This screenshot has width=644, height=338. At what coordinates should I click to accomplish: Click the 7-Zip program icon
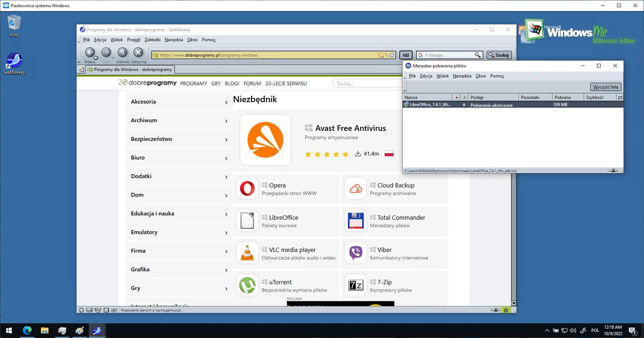[x=356, y=286]
